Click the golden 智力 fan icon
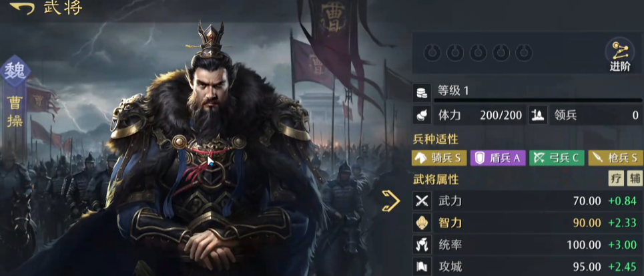Image resolution: width=644 pixels, height=276 pixels. tap(422, 223)
